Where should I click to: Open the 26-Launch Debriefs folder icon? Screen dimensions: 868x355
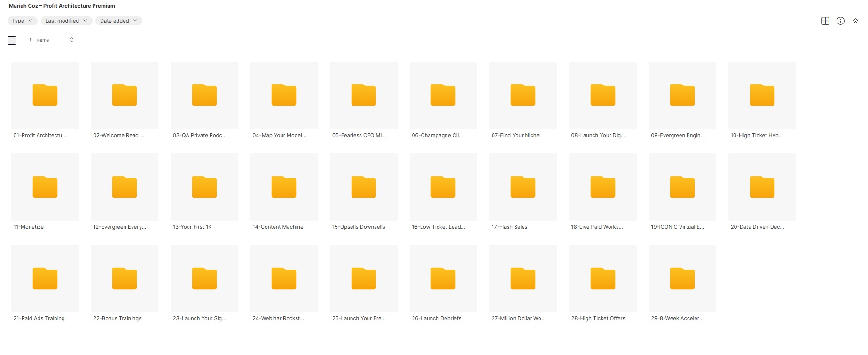pos(443,278)
